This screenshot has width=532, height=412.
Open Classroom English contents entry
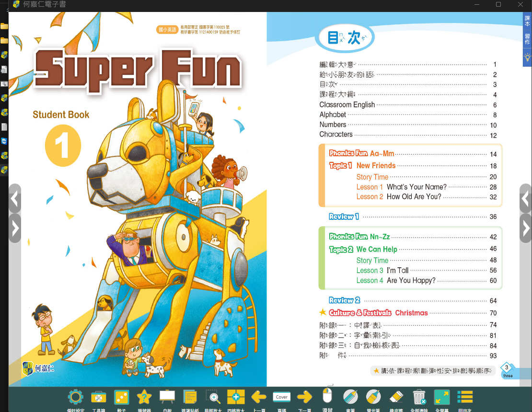(x=408, y=105)
